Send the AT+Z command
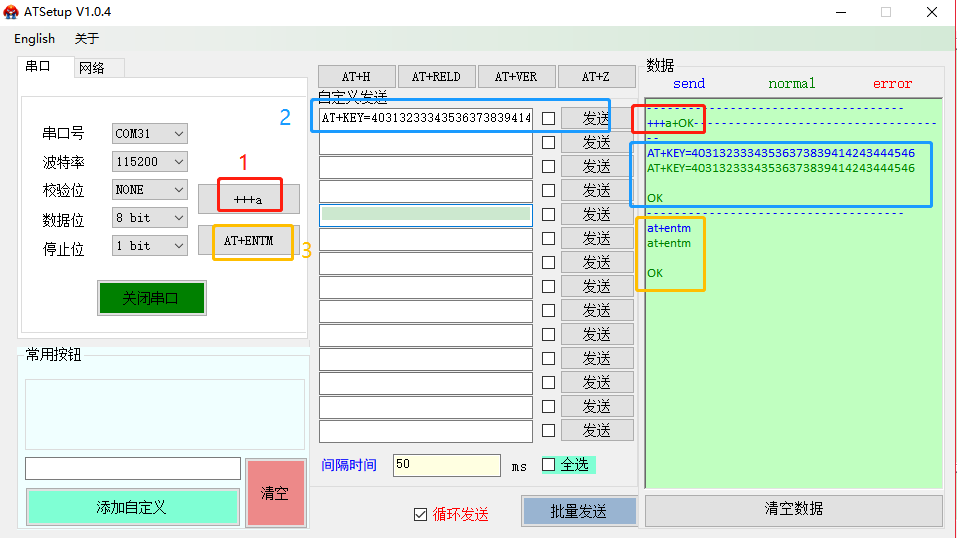The image size is (957, 538). [596, 77]
